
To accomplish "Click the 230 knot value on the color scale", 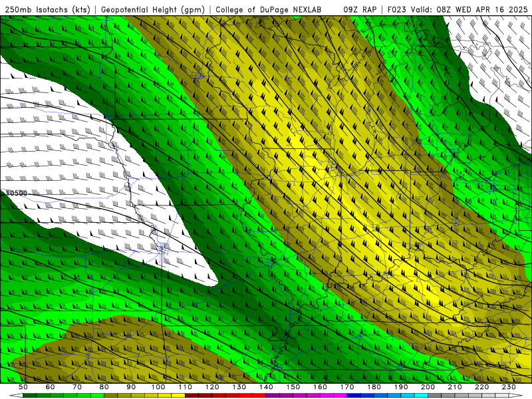I will [x=509, y=387].
